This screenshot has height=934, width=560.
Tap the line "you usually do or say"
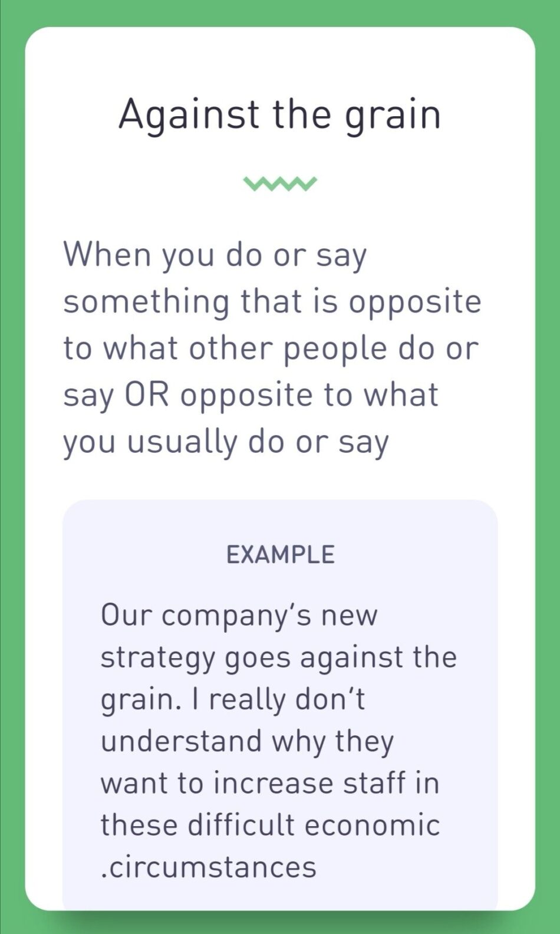pos(226,442)
